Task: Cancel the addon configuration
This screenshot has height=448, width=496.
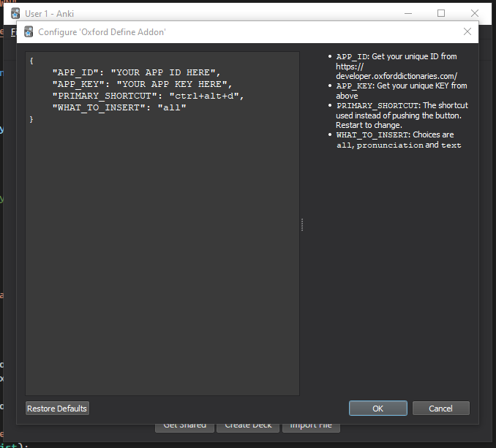Action: point(440,409)
